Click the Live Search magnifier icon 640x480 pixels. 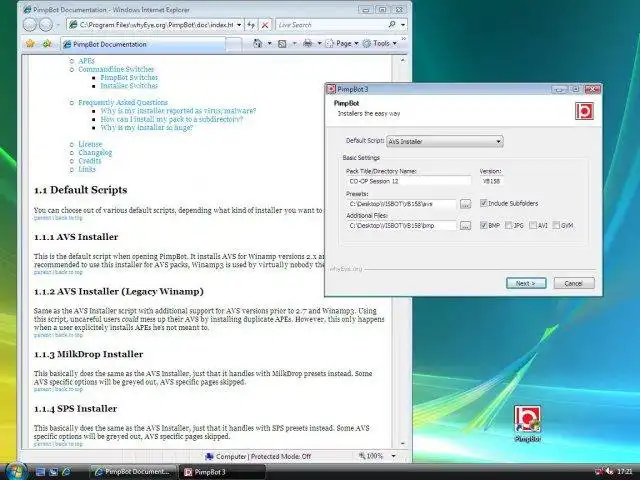[392, 24]
